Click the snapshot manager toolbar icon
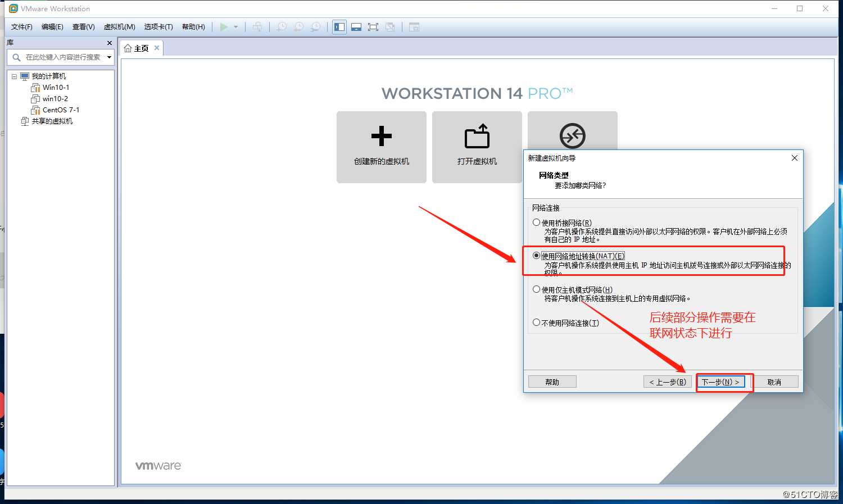The height and width of the screenshot is (504, 843). pos(316,27)
